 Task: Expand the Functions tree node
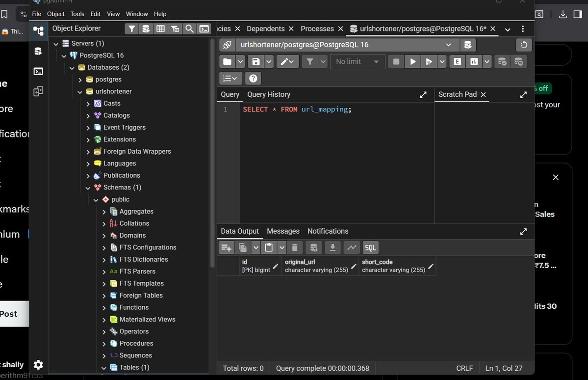[104, 308]
